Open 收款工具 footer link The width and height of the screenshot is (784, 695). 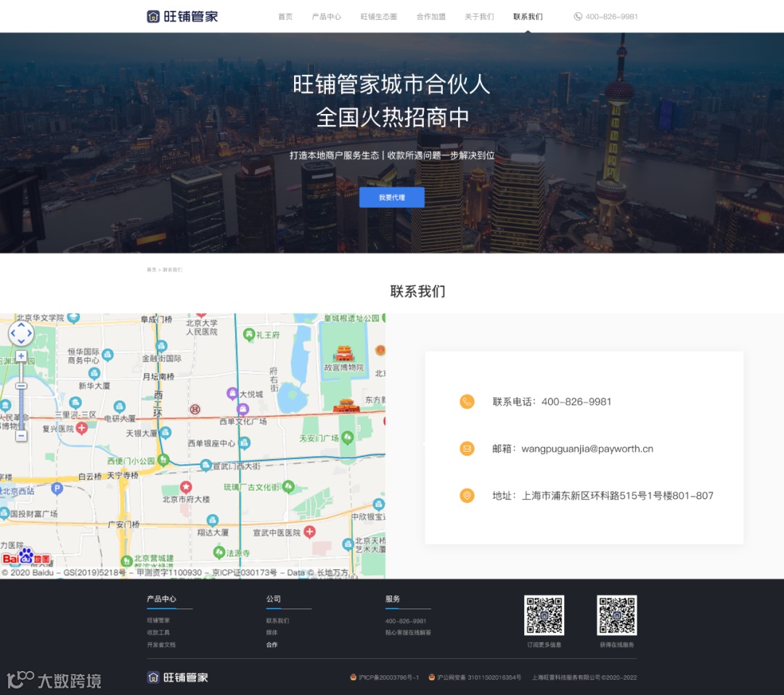(158, 633)
